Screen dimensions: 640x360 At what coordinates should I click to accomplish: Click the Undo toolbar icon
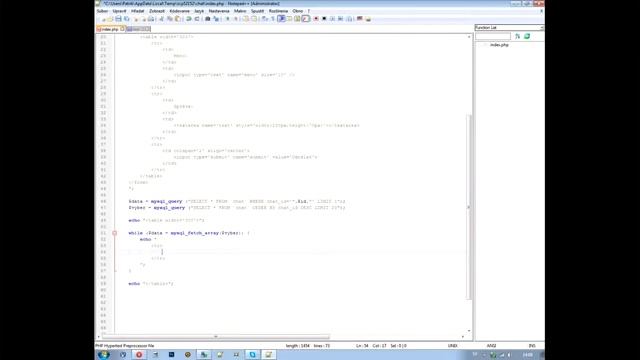click(189, 19)
